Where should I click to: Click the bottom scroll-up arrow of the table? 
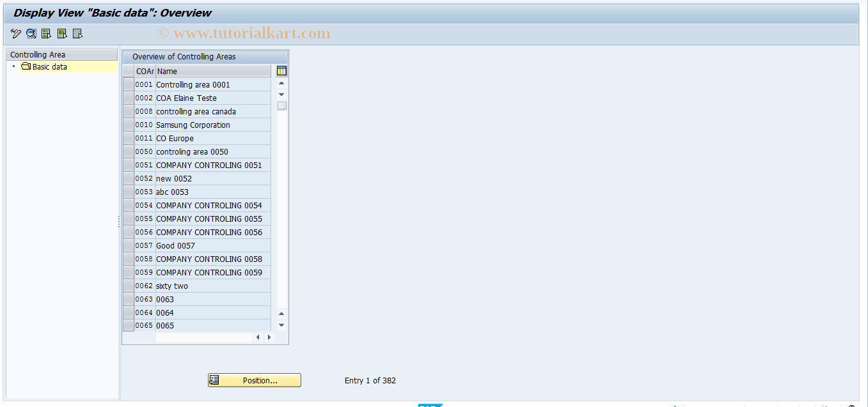click(x=281, y=313)
